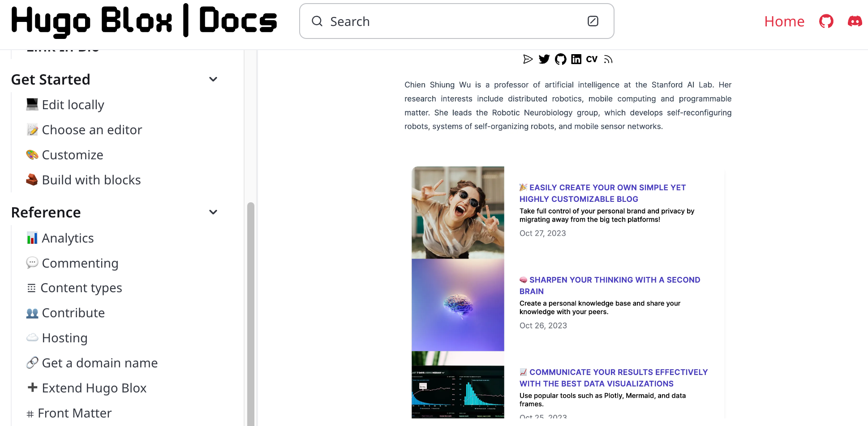Open the Choose an editor page
Viewport: 868px width, 426px height.
[x=92, y=130]
